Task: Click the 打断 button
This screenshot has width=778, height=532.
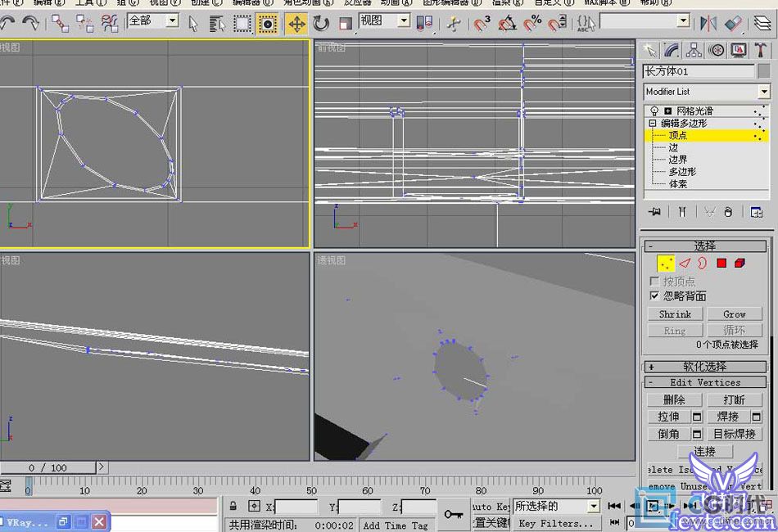Action: (x=735, y=399)
